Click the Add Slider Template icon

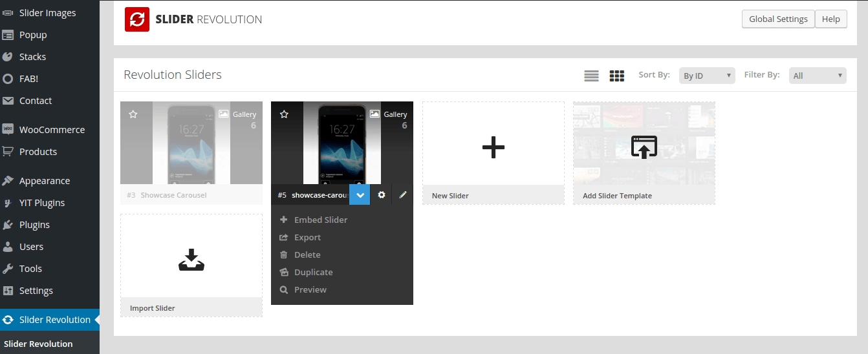point(644,147)
